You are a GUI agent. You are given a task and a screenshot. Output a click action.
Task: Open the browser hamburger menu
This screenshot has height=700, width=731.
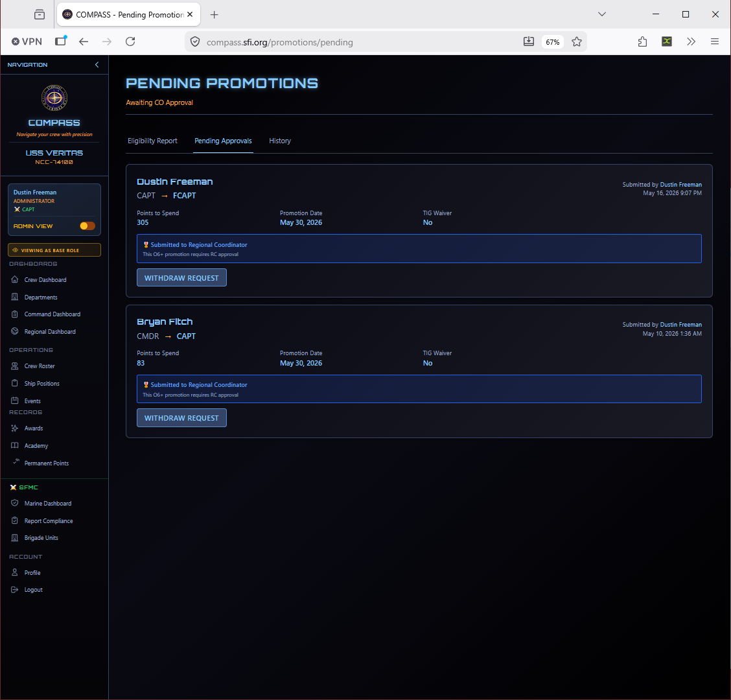tap(714, 41)
